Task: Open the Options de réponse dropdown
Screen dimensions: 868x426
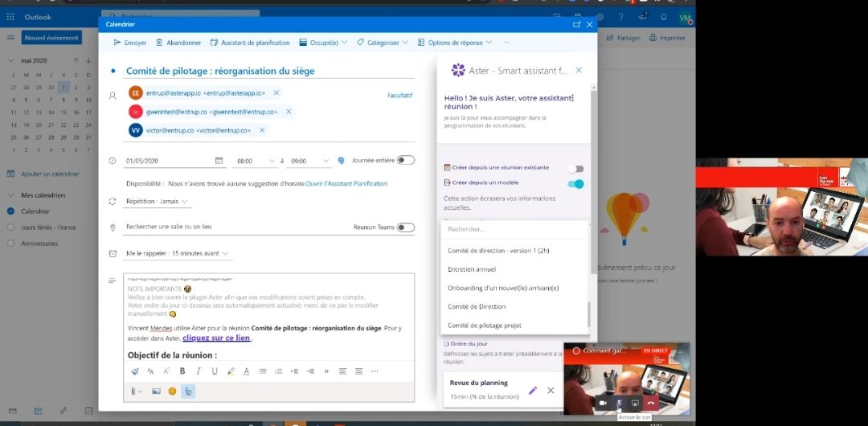Action: coord(454,43)
